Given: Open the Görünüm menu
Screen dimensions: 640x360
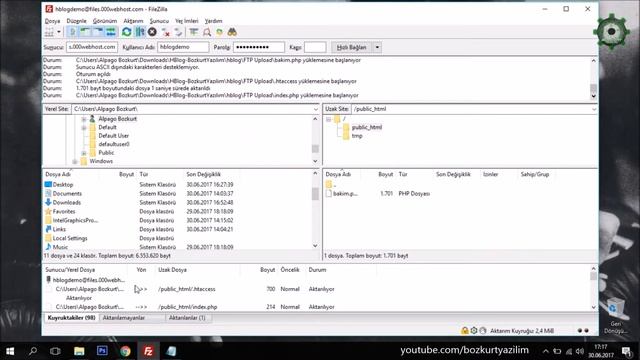Looking at the screenshot, I should coord(105,21).
